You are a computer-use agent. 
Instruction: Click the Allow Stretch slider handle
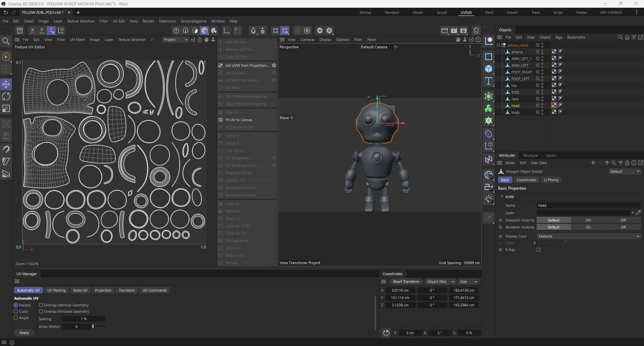click(x=93, y=326)
